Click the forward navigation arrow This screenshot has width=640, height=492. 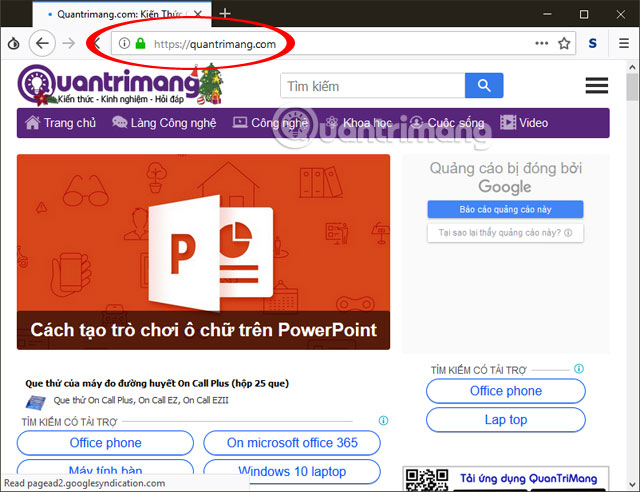pos(69,43)
